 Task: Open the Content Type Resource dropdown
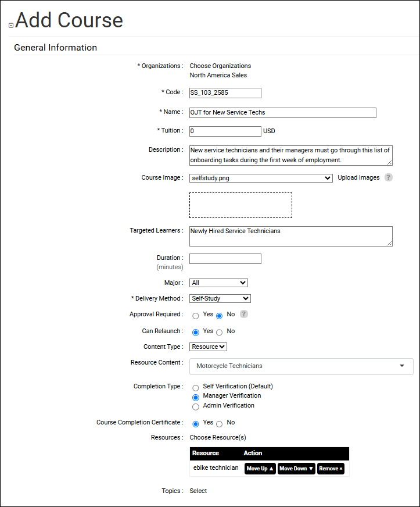[209, 347]
